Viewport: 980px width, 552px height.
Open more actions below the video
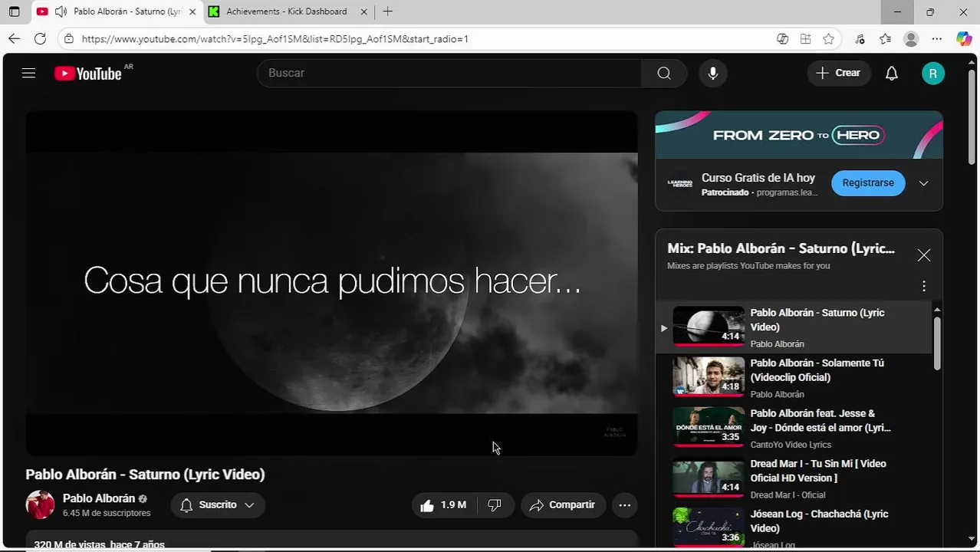point(625,504)
